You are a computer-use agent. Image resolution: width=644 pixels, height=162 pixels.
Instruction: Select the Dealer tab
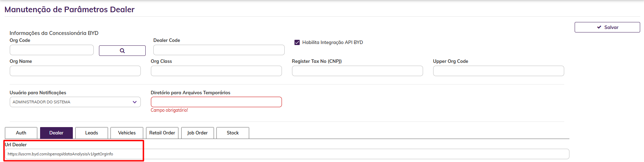click(x=56, y=133)
